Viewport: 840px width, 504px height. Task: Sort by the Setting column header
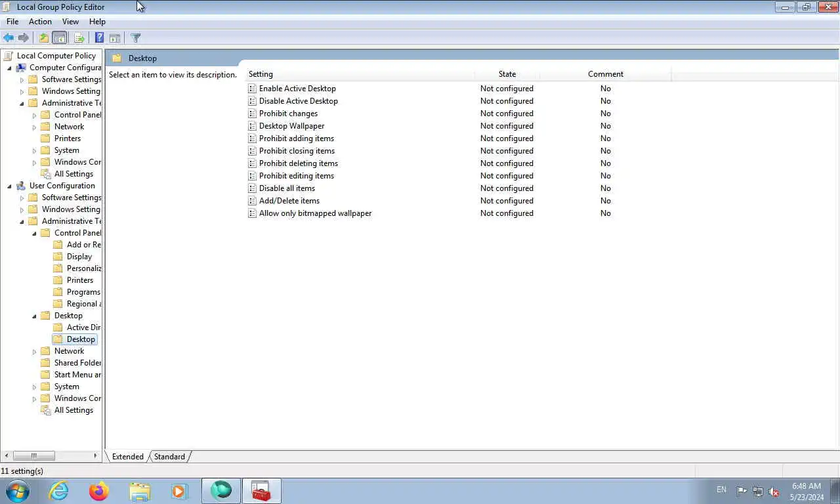point(360,74)
